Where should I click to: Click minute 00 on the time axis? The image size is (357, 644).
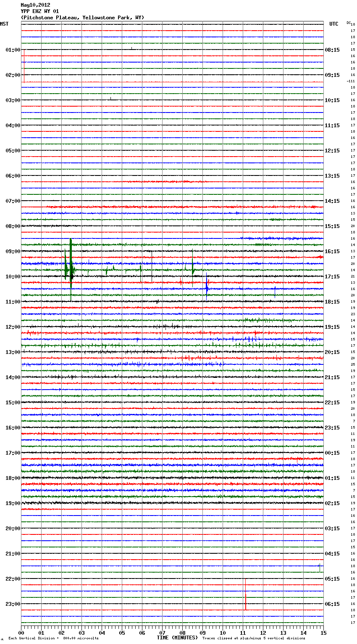21,633
